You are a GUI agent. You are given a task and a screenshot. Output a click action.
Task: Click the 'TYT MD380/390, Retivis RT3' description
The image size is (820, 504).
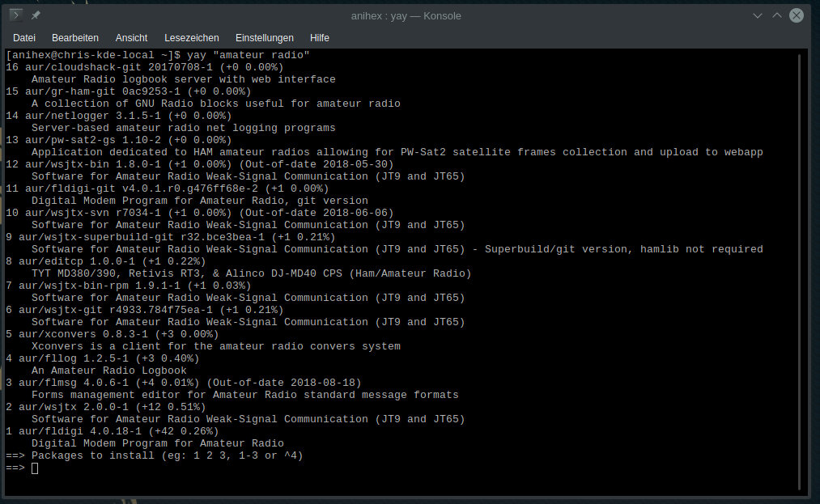pos(252,273)
